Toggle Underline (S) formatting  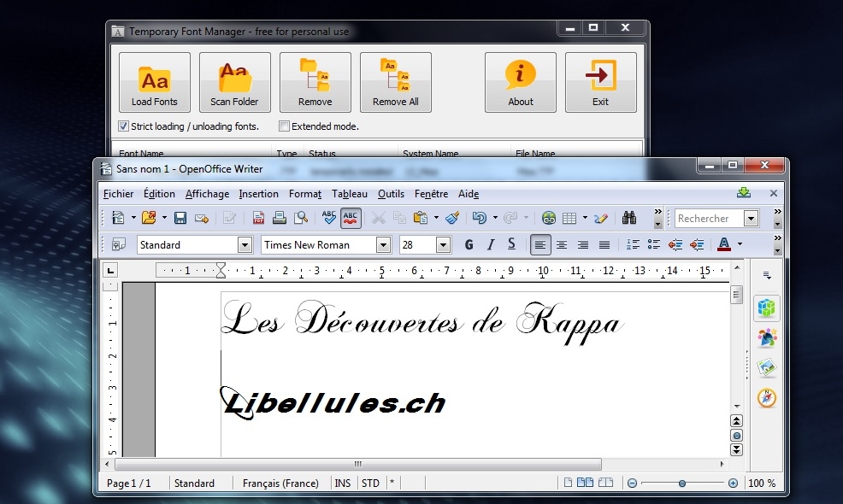512,245
